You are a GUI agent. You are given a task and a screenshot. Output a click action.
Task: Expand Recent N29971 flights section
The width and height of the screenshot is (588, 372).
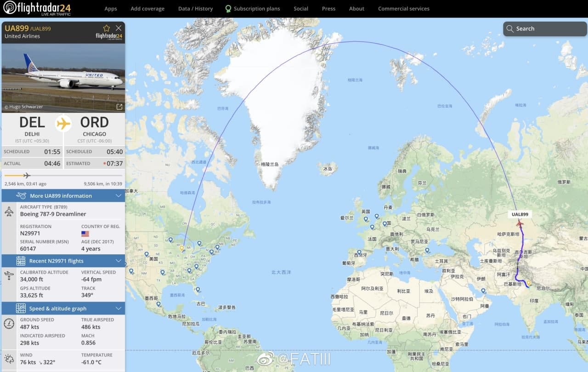(63, 261)
